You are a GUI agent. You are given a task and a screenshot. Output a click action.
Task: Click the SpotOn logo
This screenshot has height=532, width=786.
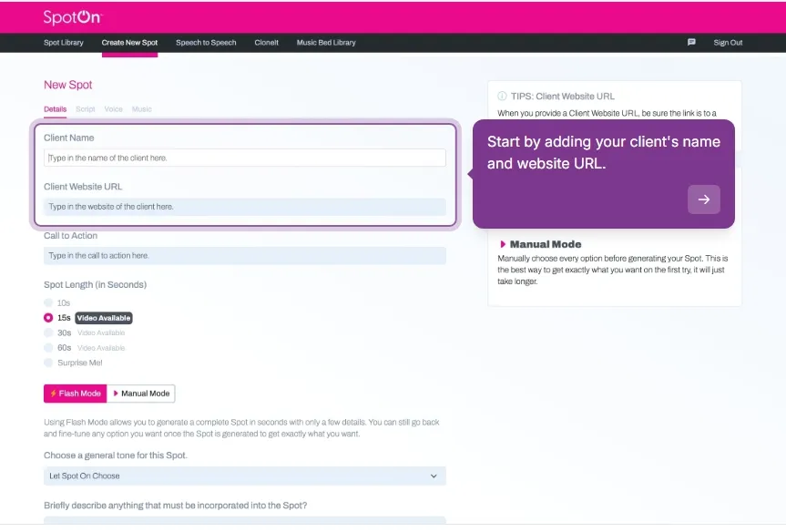[72, 17]
